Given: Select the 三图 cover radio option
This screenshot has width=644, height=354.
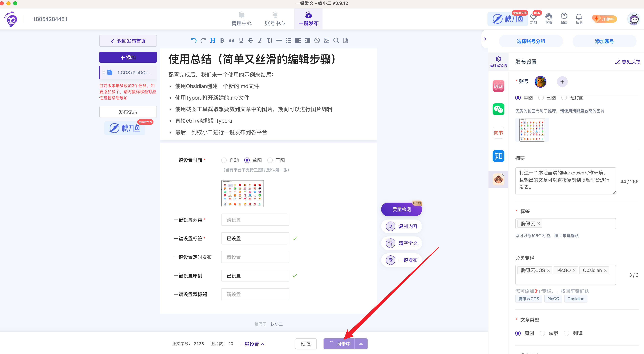Looking at the screenshot, I should [x=270, y=160].
